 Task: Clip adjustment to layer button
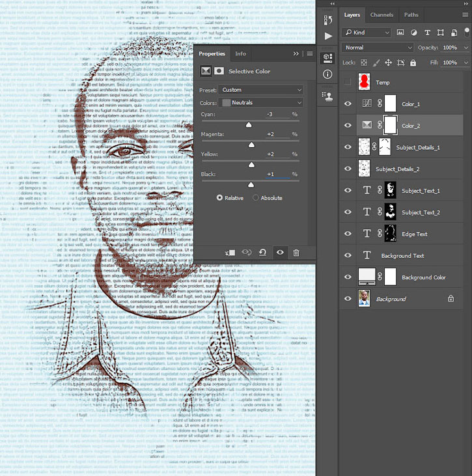(x=230, y=253)
